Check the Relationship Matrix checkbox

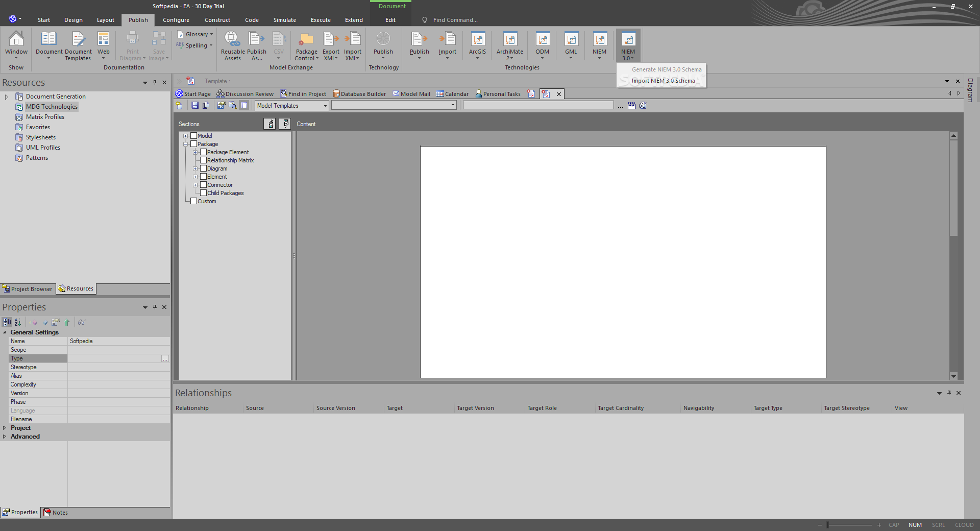[x=204, y=160]
